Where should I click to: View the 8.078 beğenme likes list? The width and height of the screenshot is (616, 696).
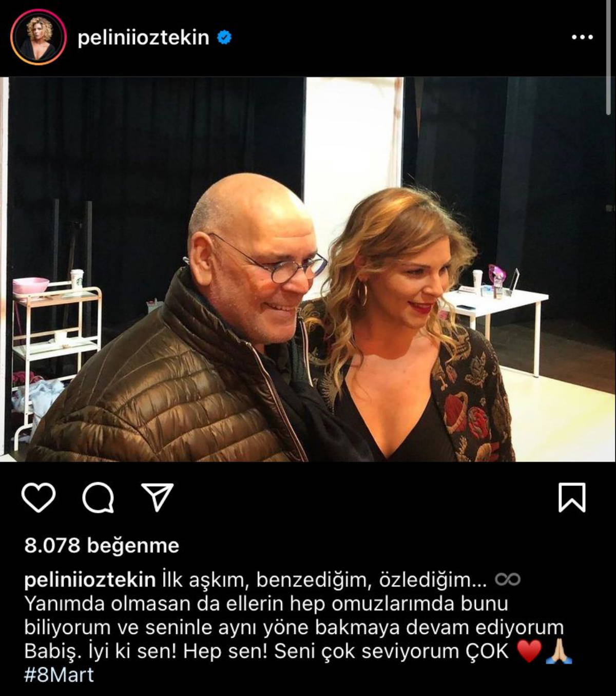point(102,545)
